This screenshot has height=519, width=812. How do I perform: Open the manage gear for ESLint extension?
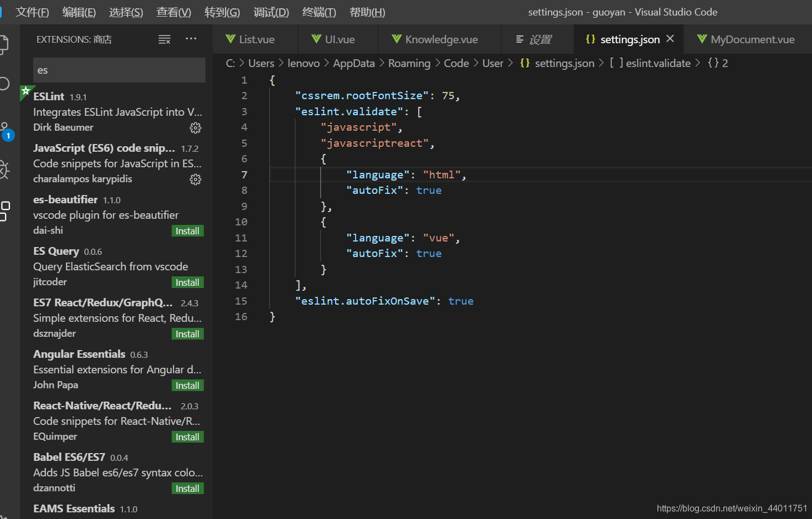tap(196, 128)
